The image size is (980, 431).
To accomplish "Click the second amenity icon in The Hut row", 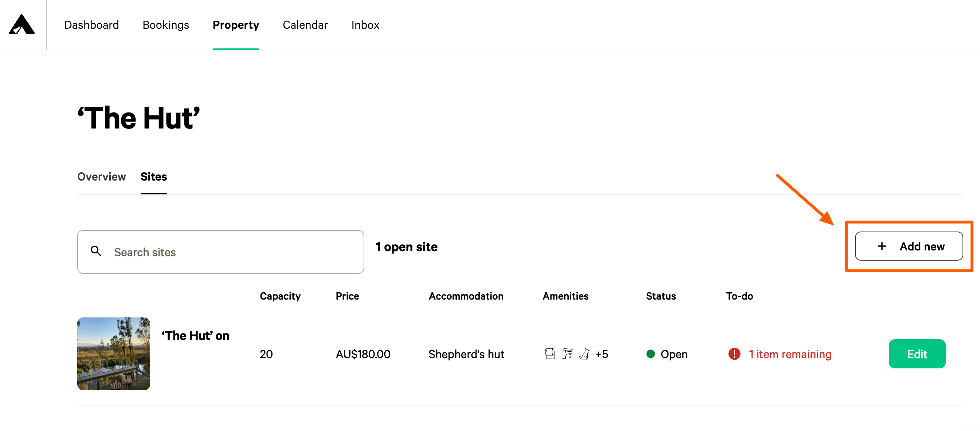I will [x=567, y=354].
